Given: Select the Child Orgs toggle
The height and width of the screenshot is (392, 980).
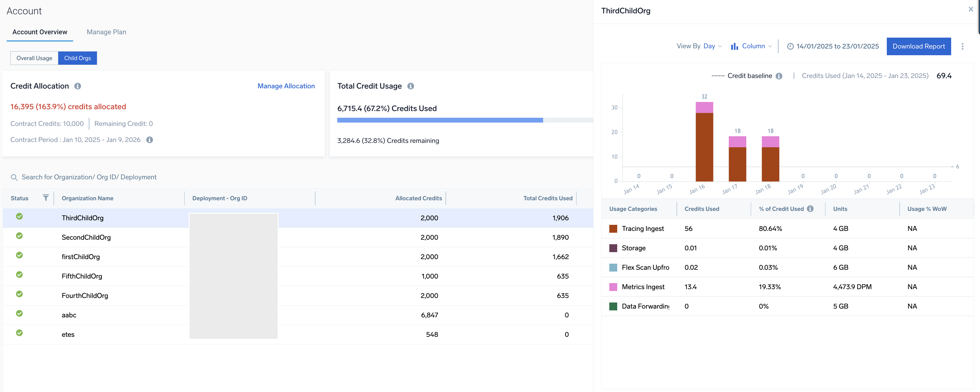Looking at the screenshot, I should (x=78, y=58).
